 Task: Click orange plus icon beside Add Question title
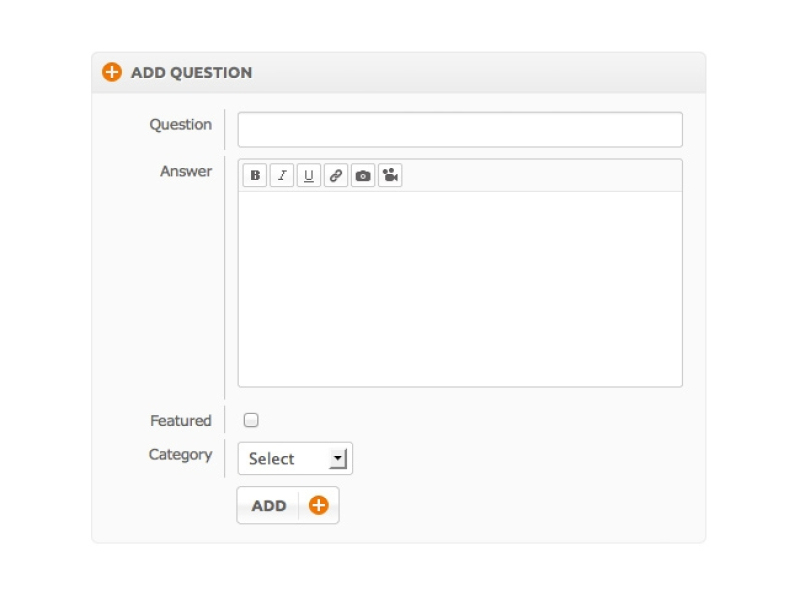tap(112, 72)
